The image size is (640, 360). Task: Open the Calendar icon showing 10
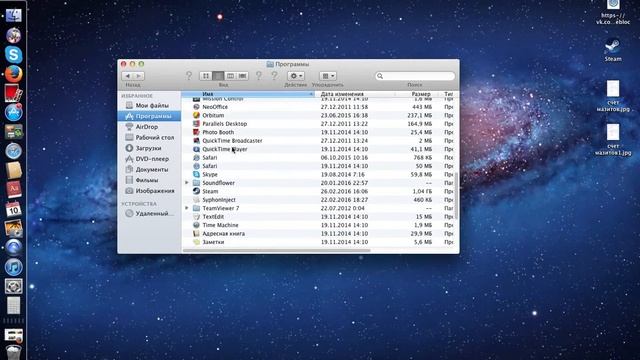pyautogui.click(x=13, y=209)
